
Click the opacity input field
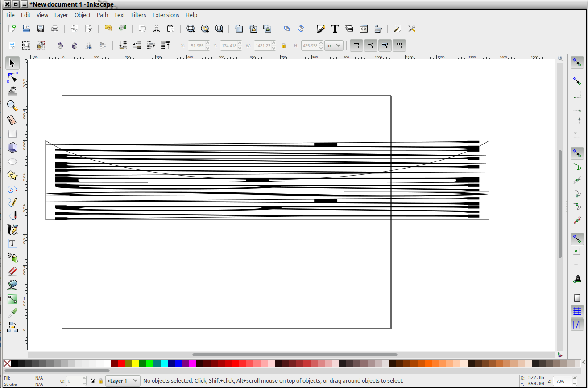click(x=76, y=380)
